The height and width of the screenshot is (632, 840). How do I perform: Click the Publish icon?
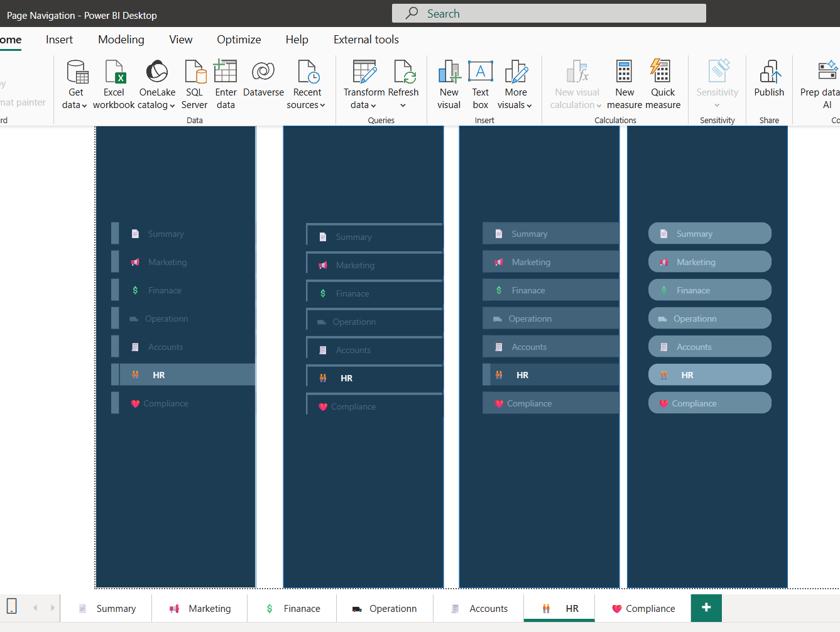(769, 72)
